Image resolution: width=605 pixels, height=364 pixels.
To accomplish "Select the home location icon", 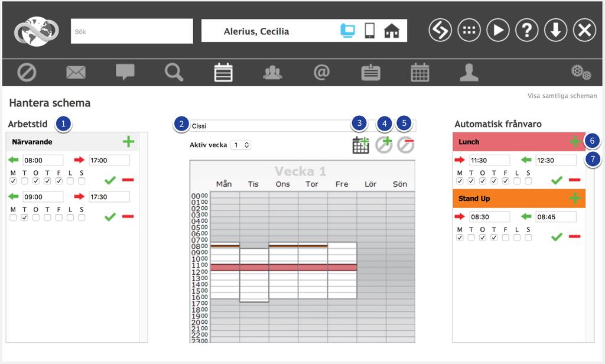I will pyautogui.click(x=392, y=31).
